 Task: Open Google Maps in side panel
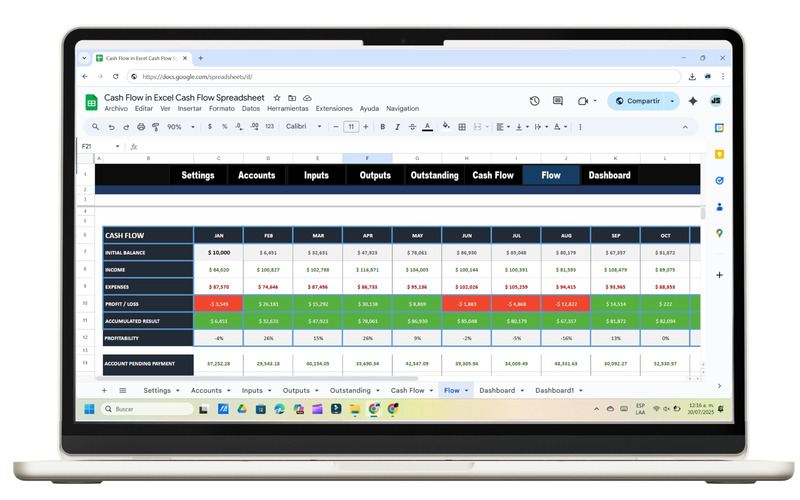[719, 233]
